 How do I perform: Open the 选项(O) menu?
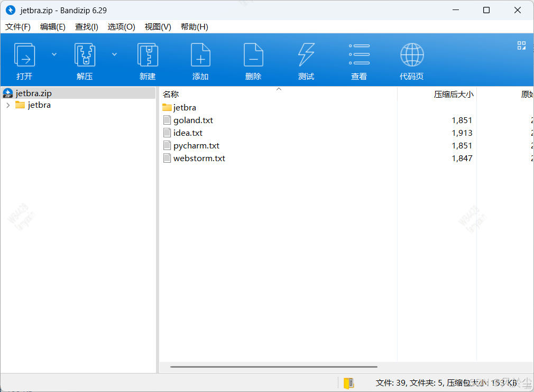[121, 27]
